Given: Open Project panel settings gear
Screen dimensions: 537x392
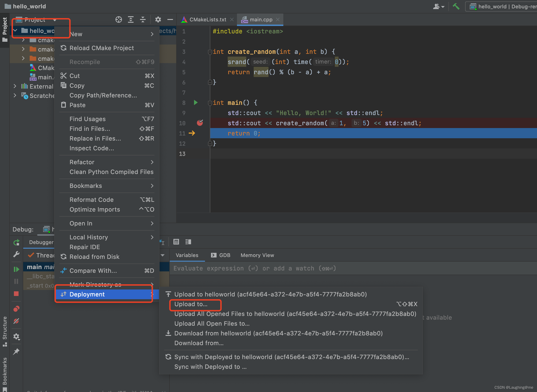Looking at the screenshot, I should click(x=158, y=19).
